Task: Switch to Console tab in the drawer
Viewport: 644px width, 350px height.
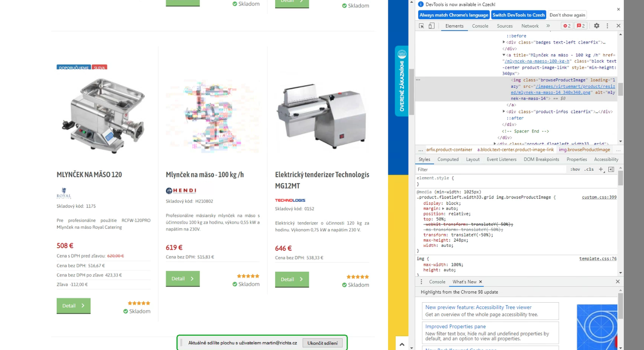Action: [437, 282]
